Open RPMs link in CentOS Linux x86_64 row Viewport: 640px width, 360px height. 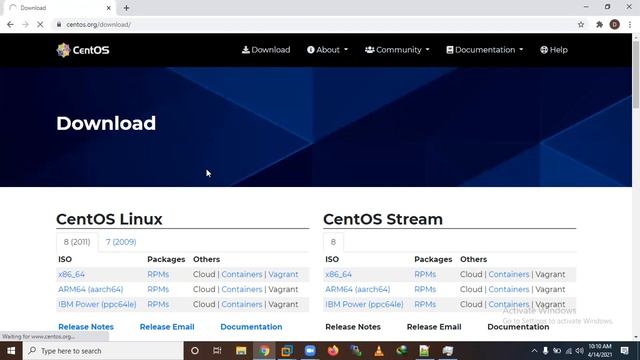click(158, 274)
